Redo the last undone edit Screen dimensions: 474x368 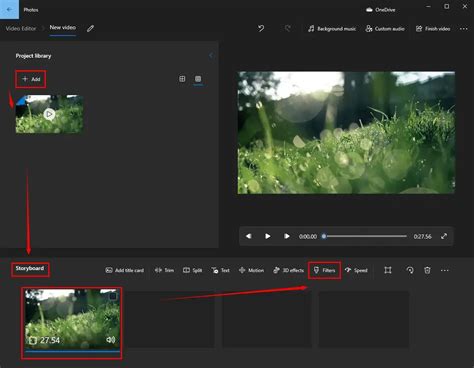tap(288, 29)
